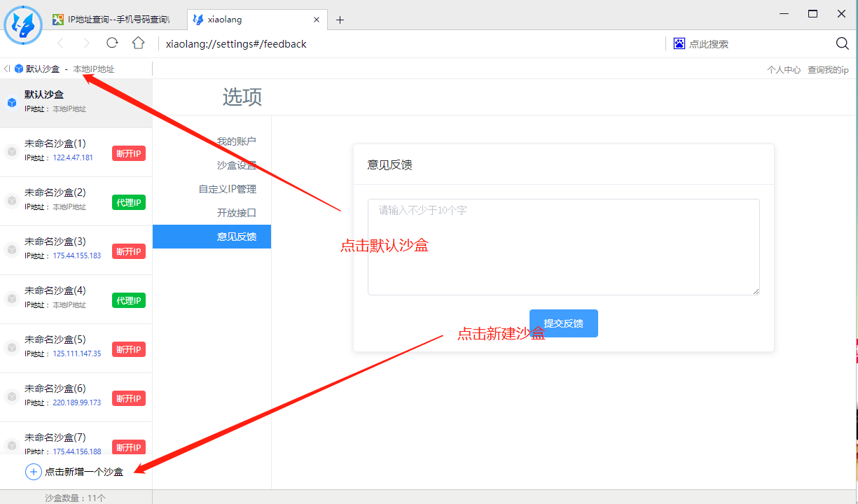858x504 pixels.
Task: Click IP address 175.44.155.183
Action: pos(77,256)
